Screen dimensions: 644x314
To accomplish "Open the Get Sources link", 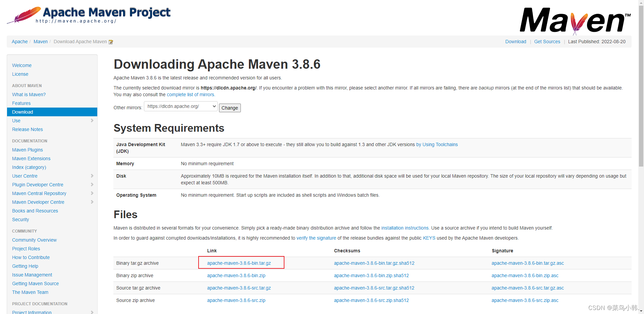I will 547,42.
